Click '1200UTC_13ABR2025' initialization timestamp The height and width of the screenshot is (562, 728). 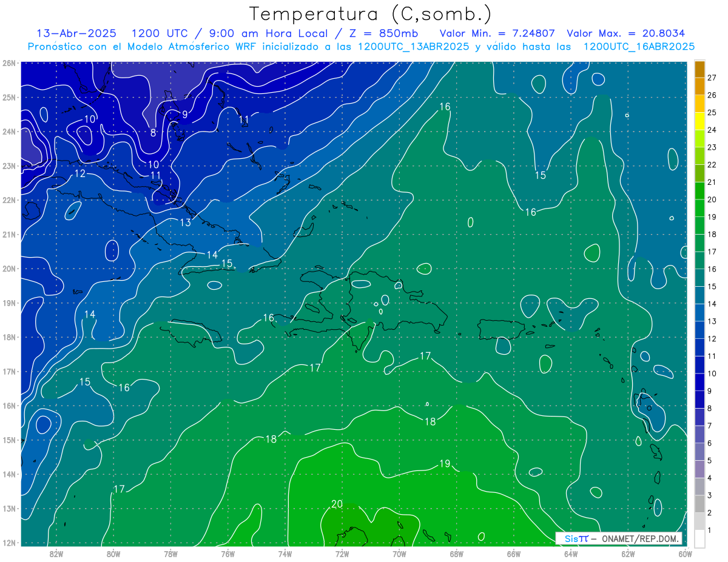click(x=414, y=47)
